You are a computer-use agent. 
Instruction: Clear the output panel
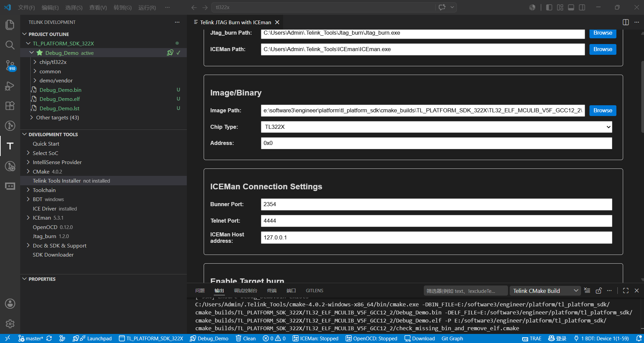[x=587, y=291]
